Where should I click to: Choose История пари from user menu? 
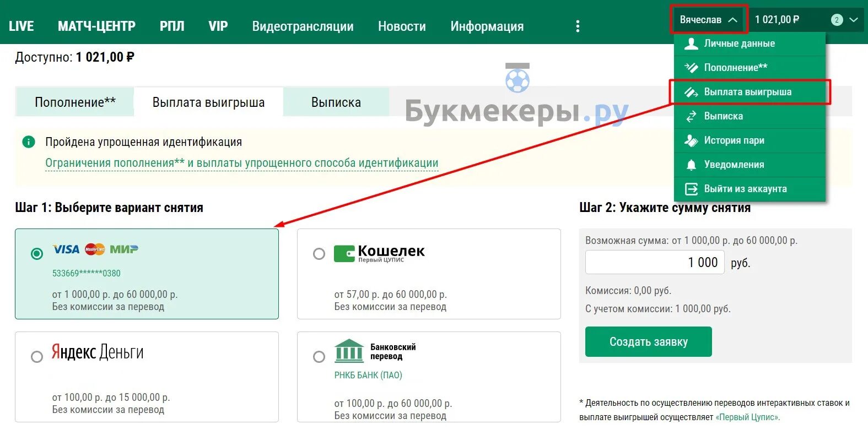pos(750,140)
